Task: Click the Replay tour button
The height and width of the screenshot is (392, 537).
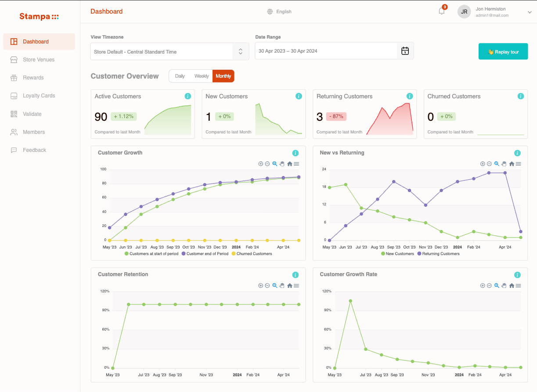Action: click(x=503, y=51)
